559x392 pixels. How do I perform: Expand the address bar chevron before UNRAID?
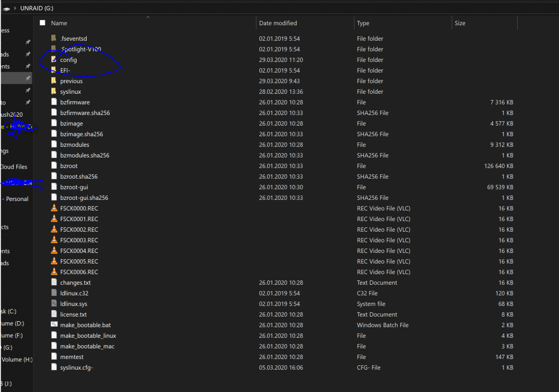tap(15, 8)
